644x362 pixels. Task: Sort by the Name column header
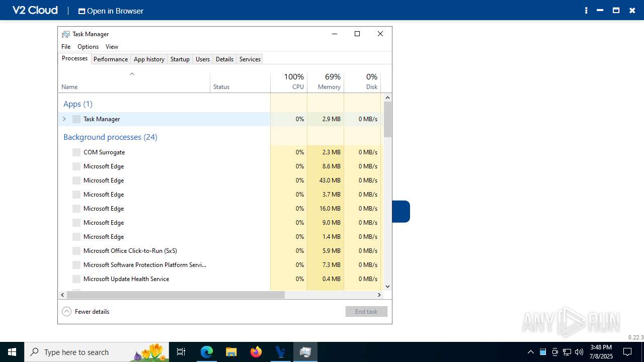point(134,82)
